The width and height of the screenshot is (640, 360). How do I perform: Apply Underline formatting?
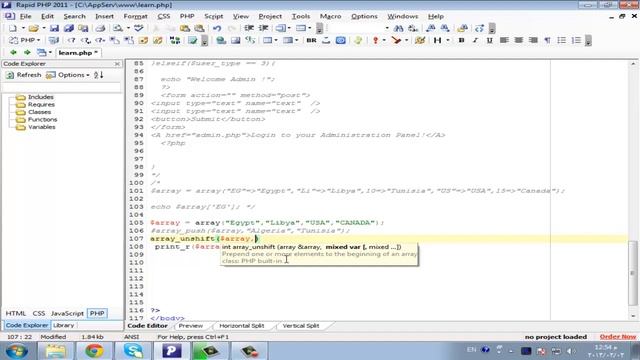(x=489, y=40)
